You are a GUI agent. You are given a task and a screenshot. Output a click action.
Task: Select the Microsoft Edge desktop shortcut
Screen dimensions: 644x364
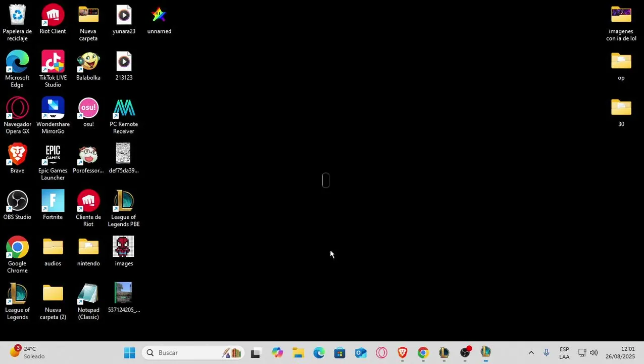coord(17,69)
